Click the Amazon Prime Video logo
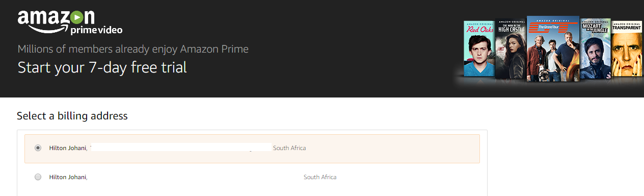Viewport: 644px width, 196px height. tap(70, 22)
